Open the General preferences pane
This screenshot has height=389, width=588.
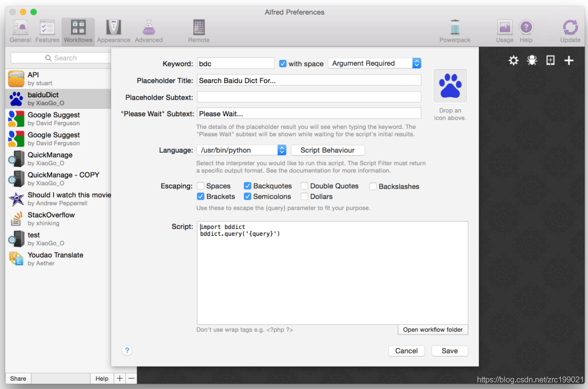(20, 32)
